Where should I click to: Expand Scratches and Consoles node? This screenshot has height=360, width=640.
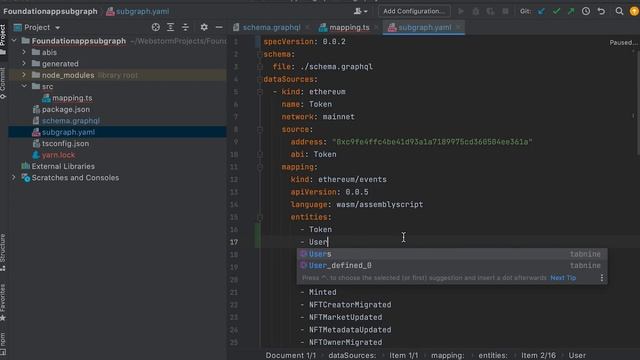coord(14,178)
